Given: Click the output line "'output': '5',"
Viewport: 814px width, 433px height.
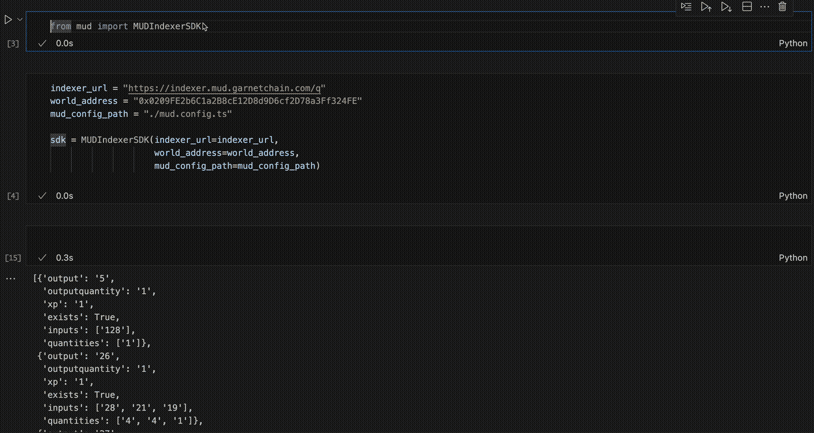Looking at the screenshot, I should [x=74, y=278].
